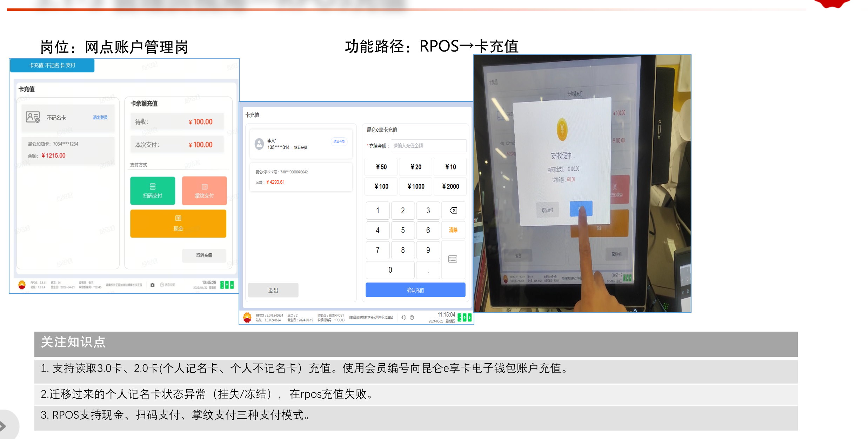The height and width of the screenshot is (439, 868).
Task: Choose 现金 cash payment option
Action: coord(178,224)
